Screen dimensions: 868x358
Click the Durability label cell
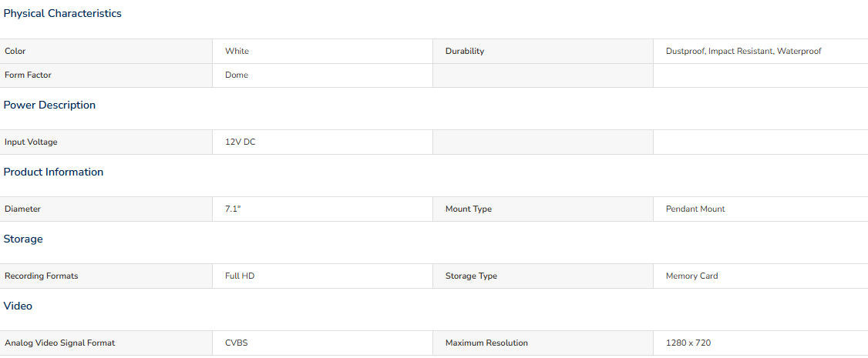(543, 51)
